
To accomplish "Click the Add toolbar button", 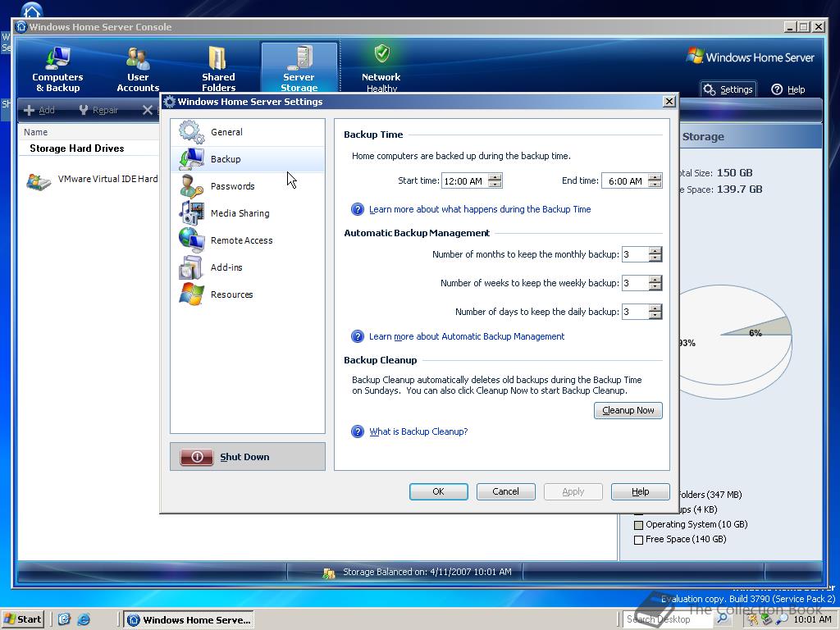I will click(39, 110).
